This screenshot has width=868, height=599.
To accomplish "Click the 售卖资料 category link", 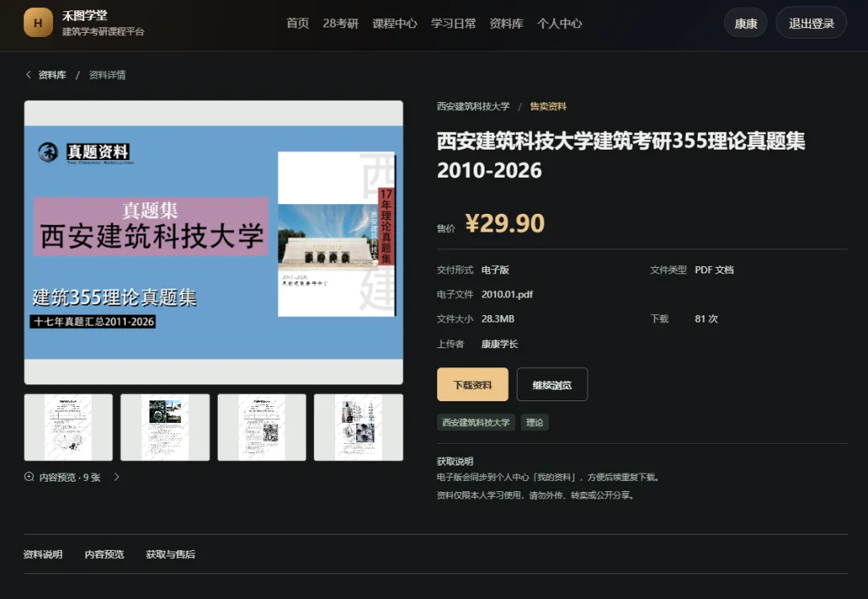I will (x=548, y=106).
